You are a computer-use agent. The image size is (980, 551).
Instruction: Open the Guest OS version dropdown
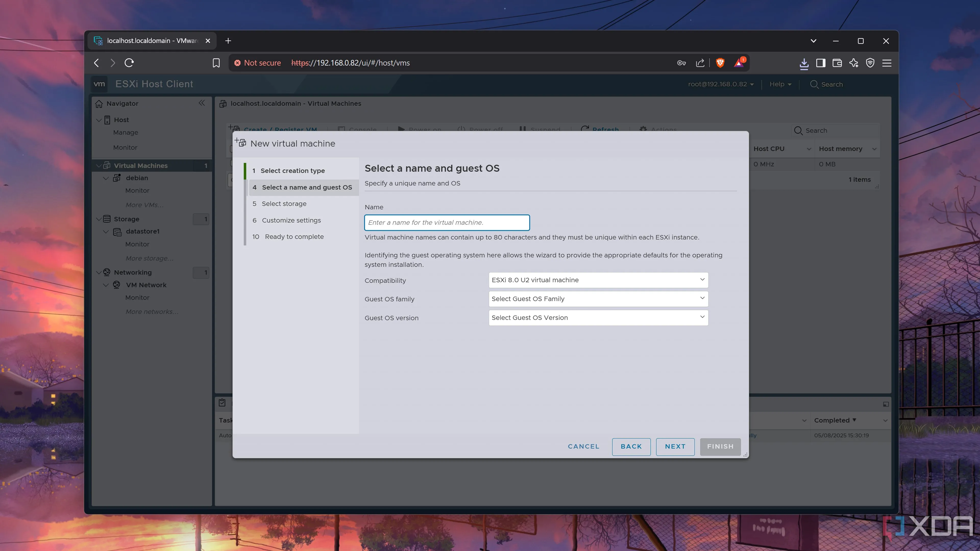(x=598, y=318)
